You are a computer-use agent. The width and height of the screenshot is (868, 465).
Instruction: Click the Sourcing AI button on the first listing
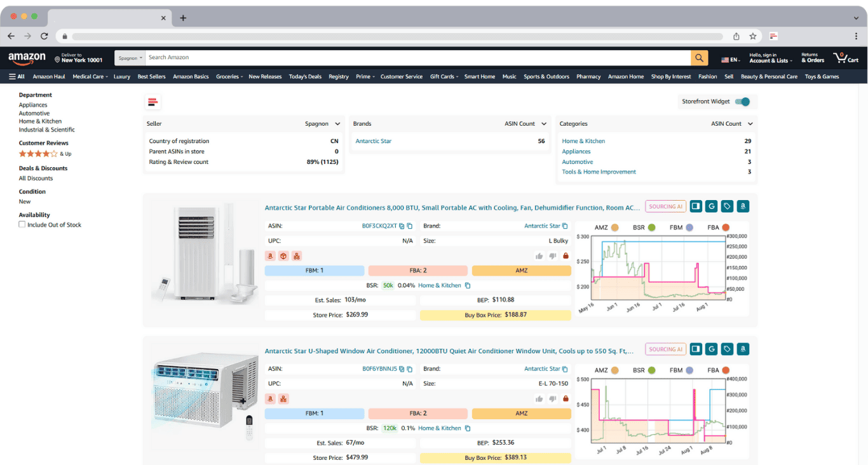(665, 206)
